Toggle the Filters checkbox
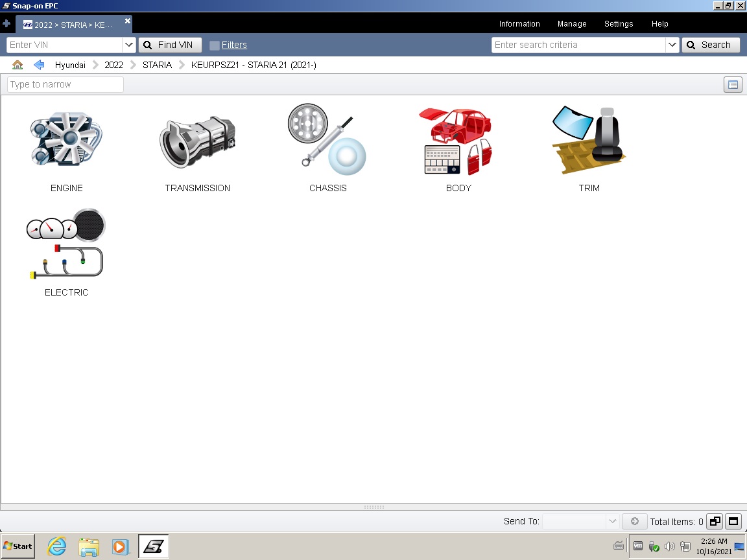This screenshot has width=747, height=560. click(x=215, y=45)
